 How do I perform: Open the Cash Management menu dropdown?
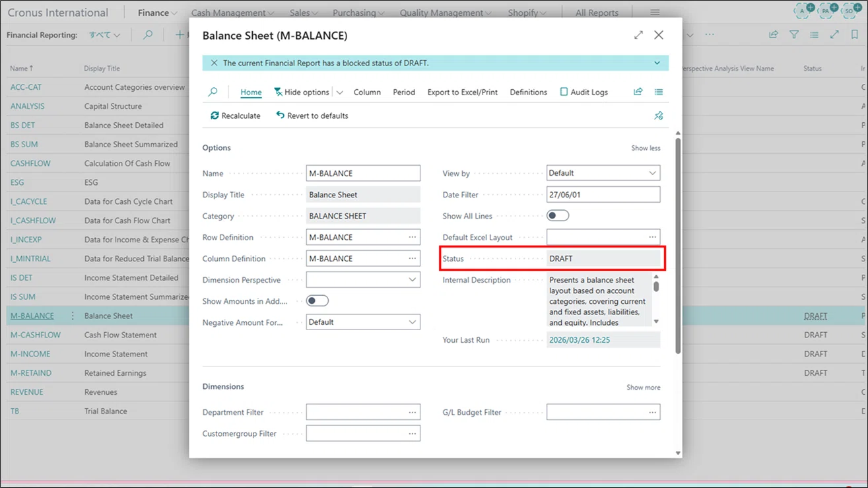pos(232,13)
